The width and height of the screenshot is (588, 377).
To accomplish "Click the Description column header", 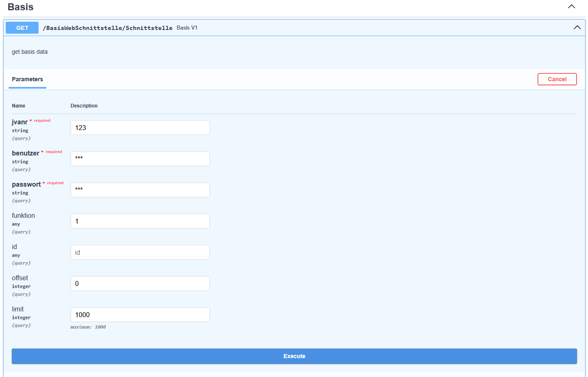I will 84,106.
